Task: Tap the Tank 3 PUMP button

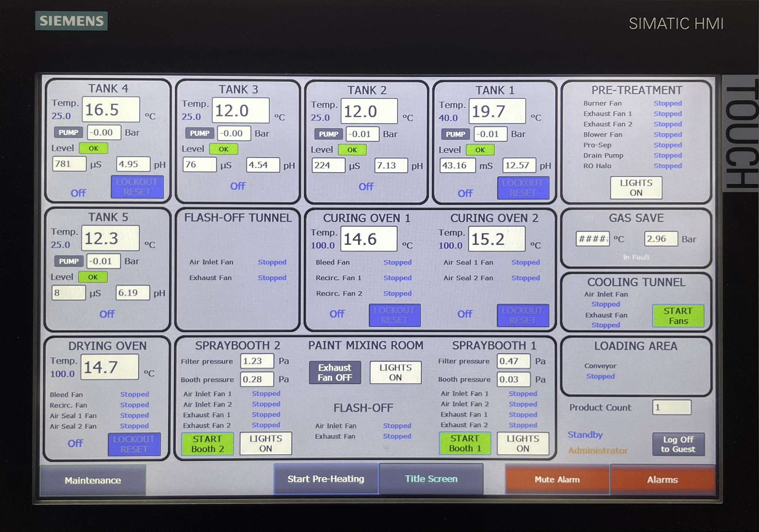Action: (200, 133)
